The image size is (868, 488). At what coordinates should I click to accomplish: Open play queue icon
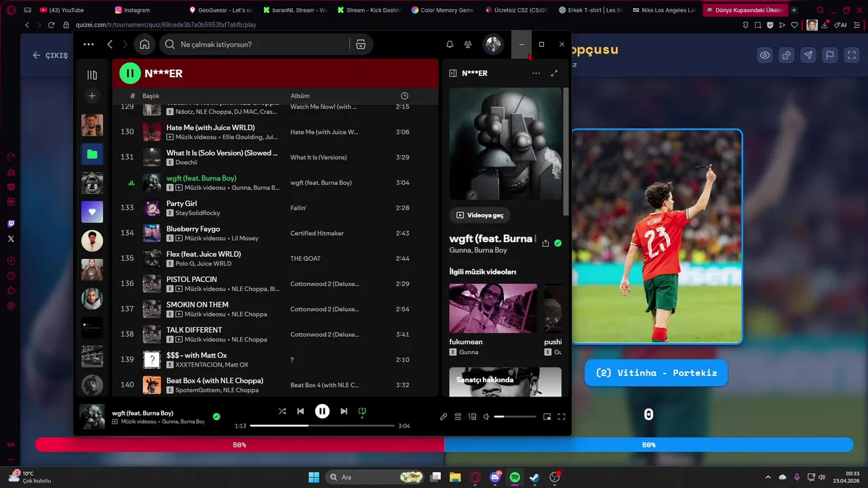tap(458, 417)
